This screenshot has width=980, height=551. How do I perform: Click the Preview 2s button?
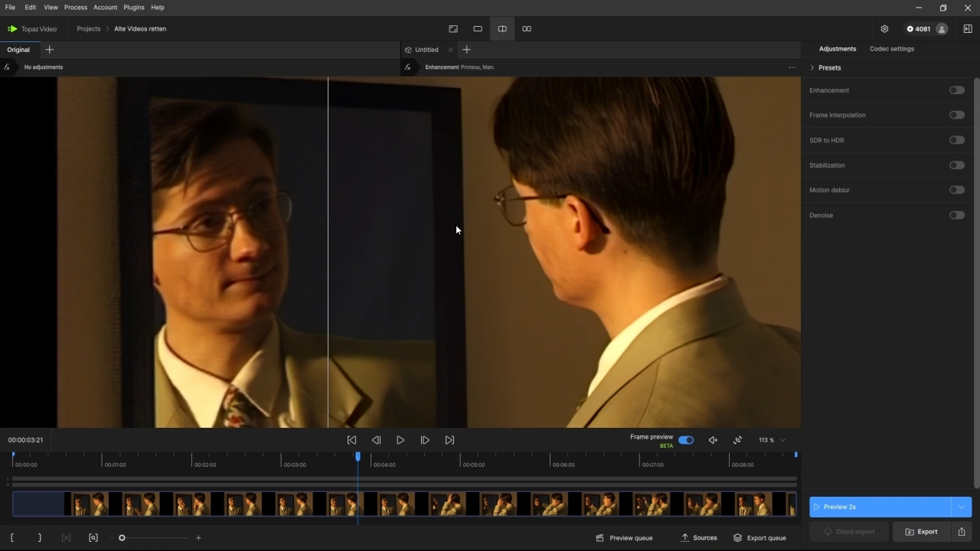pyautogui.click(x=880, y=507)
